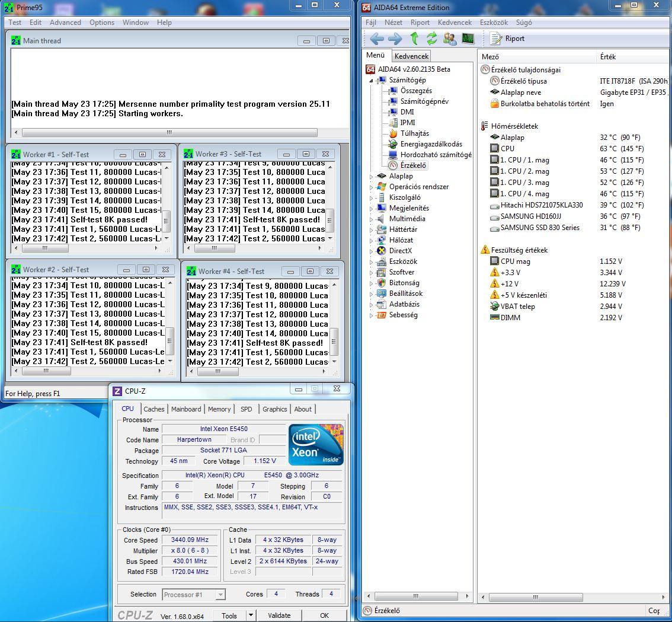The image size is (672, 622).
Task: Open the Options menu in Prime95
Action: (x=102, y=23)
